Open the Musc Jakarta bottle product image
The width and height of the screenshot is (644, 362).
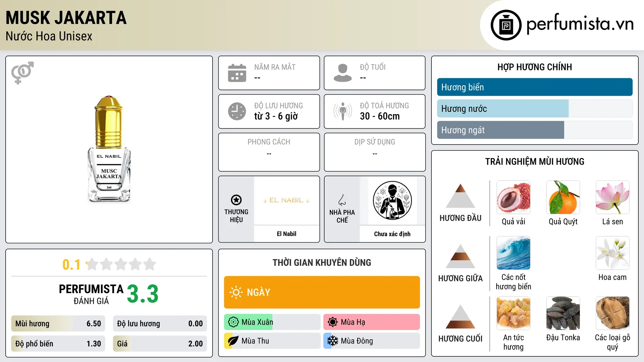point(109,149)
